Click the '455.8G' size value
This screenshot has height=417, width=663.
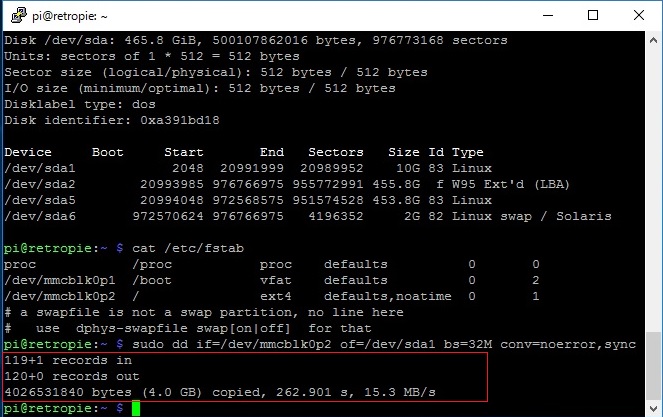(396, 184)
